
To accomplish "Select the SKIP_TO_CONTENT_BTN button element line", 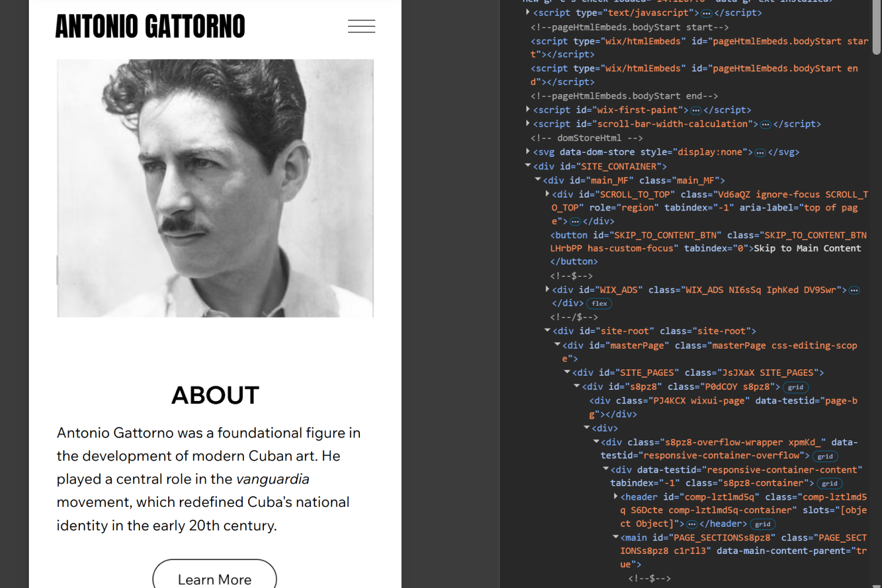I will 709,248.
